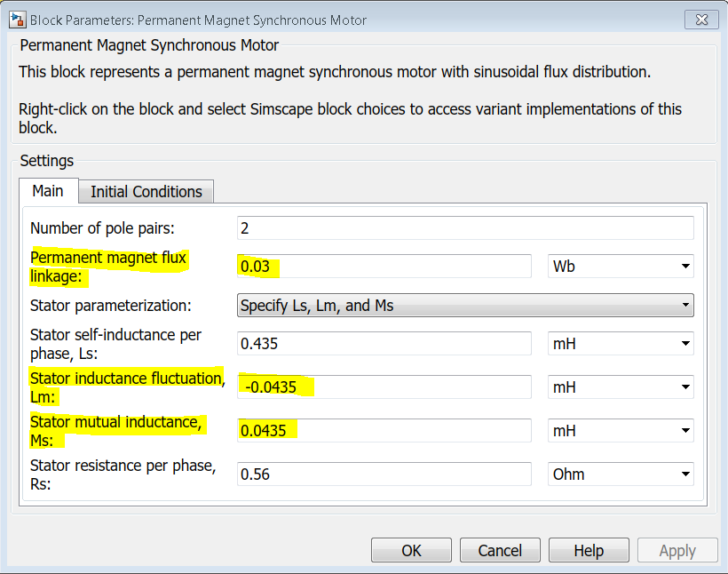Open the Ms unit mH dropdown
This screenshot has height=574, width=728.
(x=621, y=431)
